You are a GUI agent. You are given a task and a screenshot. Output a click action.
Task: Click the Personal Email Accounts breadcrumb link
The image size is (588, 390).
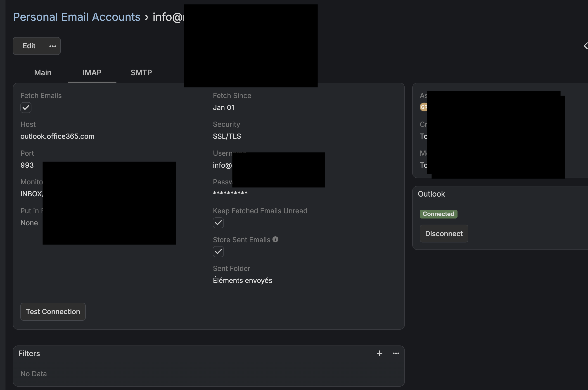[77, 17]
